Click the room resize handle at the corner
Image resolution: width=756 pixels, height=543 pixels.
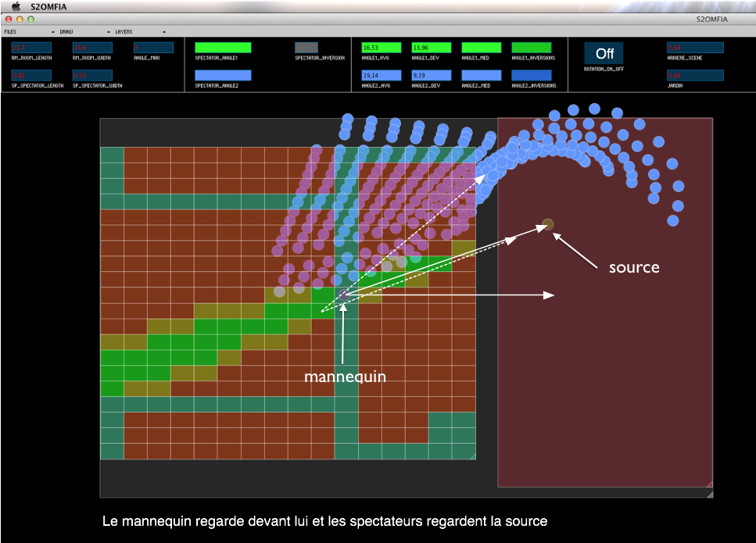pyautogui.click(x=471, y=455)
